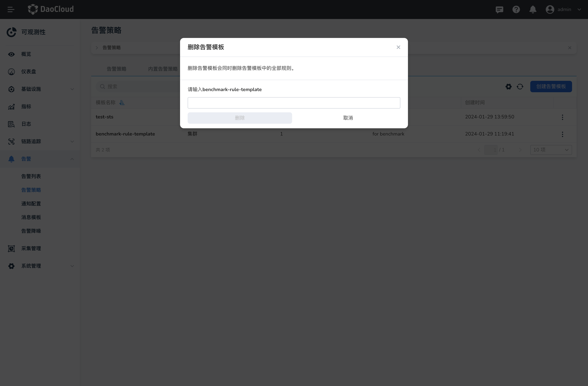
Task: Open the messages chat icon
Action: tap(499, 9)
